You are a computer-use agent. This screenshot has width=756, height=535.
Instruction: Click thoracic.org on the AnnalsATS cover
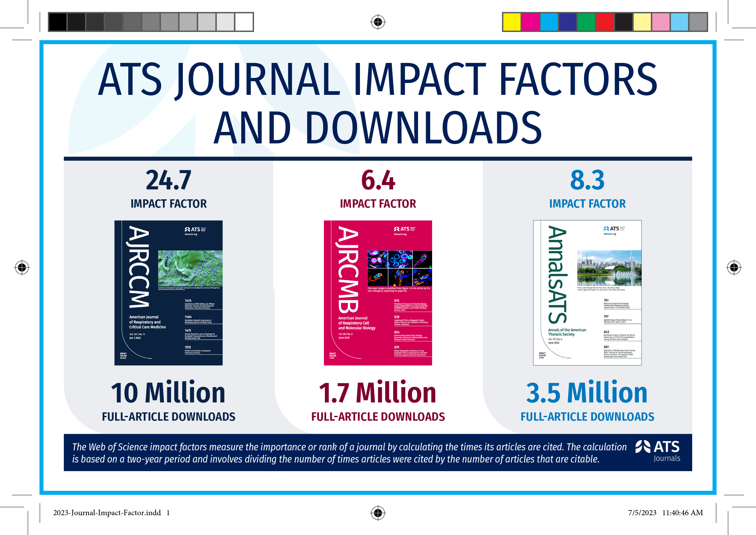point(610,234)
